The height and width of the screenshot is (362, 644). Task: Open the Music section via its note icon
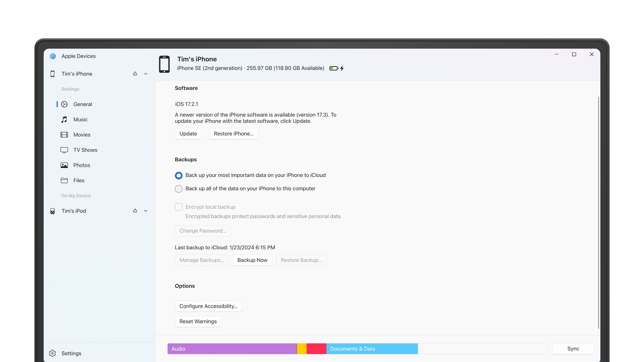tap(64, 119)
